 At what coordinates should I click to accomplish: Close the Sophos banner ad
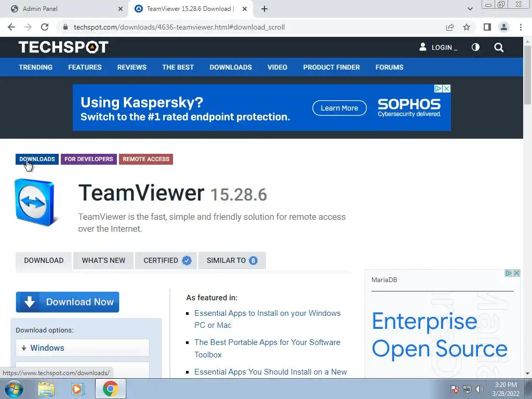446,88
